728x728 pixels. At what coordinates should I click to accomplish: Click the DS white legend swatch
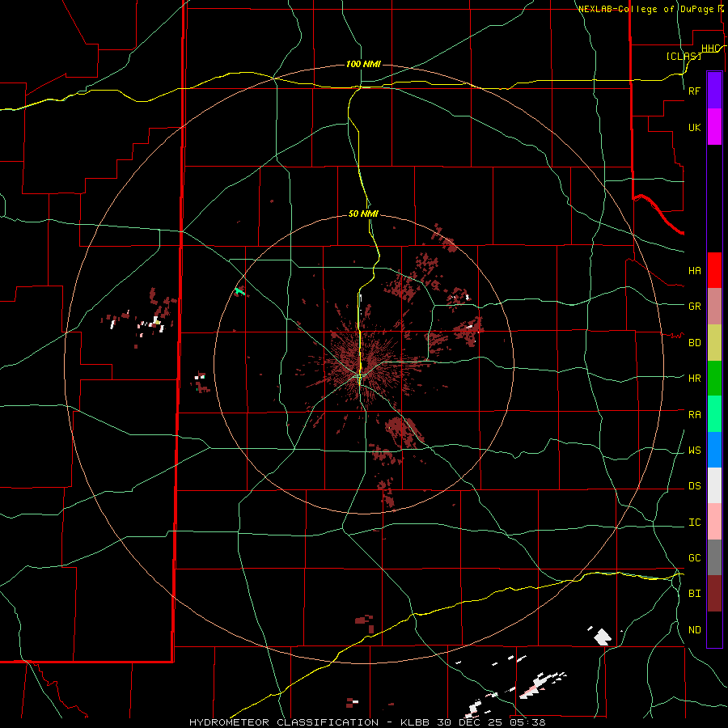[714, 485]
